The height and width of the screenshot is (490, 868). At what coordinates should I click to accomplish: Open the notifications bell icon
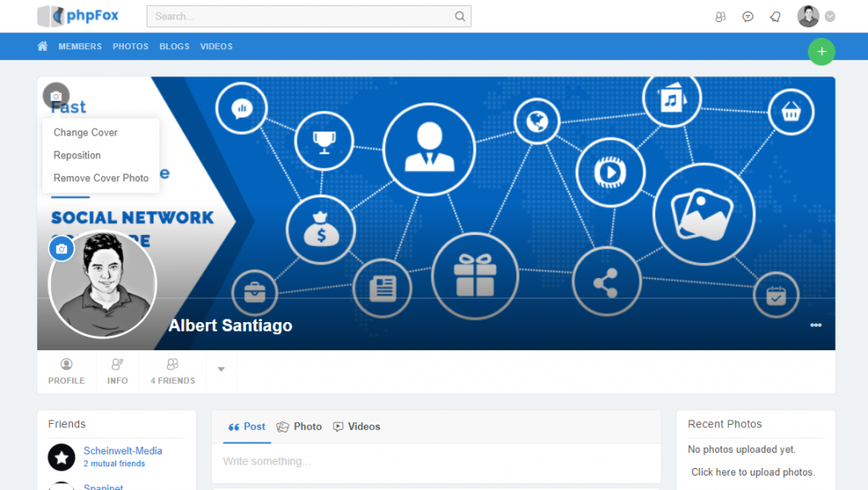pos(775,16)
